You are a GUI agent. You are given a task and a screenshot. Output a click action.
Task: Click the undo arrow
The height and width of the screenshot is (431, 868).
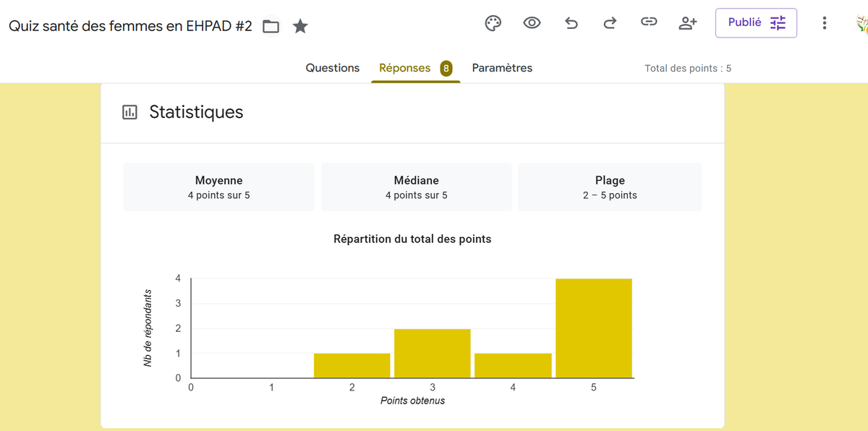click(571, 23)
